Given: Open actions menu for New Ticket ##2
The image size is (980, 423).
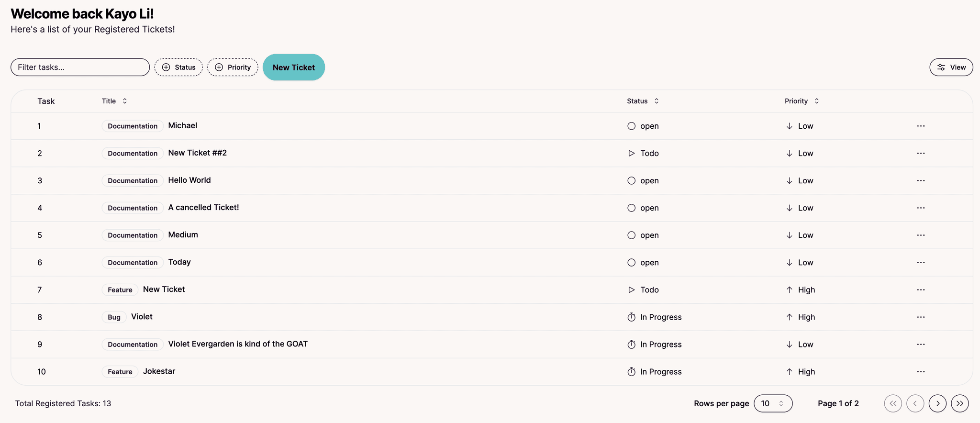Looking at the screenshot, I should pyautogui.click(x=921, y=153).
